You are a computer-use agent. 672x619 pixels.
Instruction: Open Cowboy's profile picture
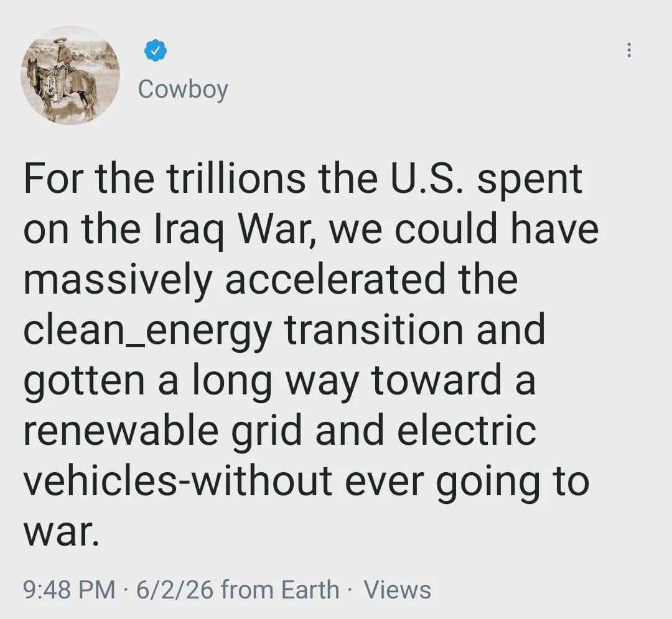coord(70,75)
